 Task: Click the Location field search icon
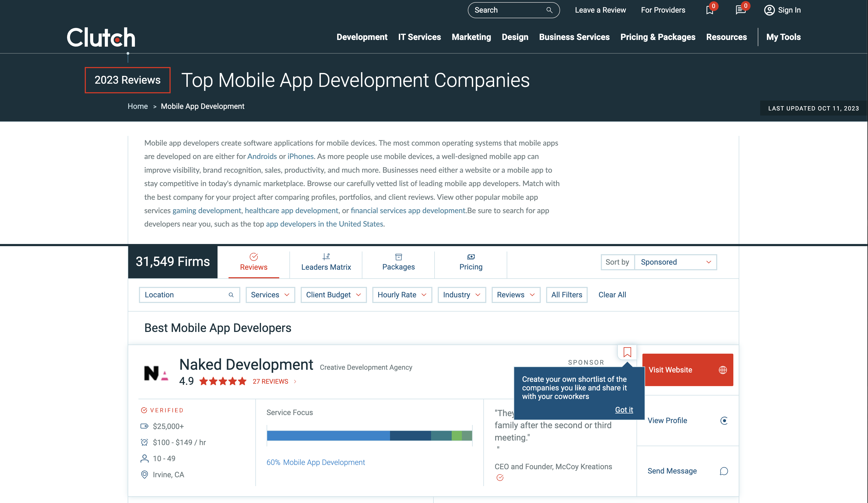click(231, 295)
